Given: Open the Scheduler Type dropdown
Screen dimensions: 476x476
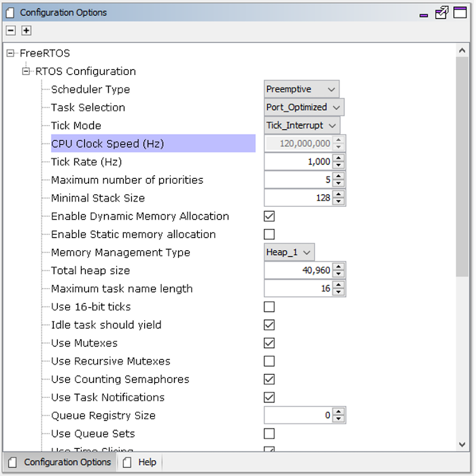Looking at the screenshot, I should 301,89.
